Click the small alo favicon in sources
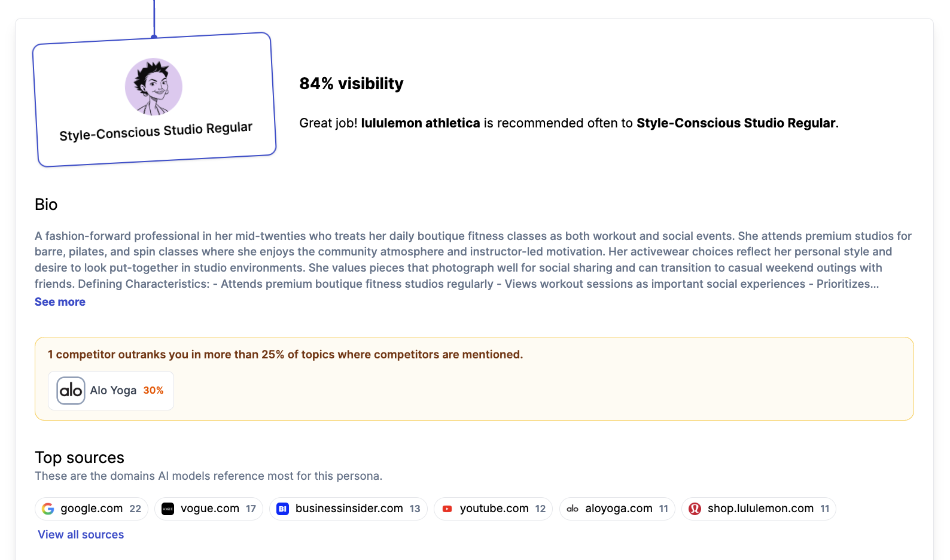950x560 pixels. 573,509
